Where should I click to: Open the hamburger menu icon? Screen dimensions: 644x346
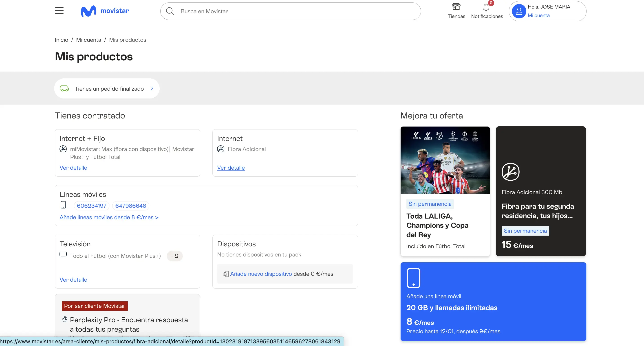pyautogui.click(x=59, y=11)
